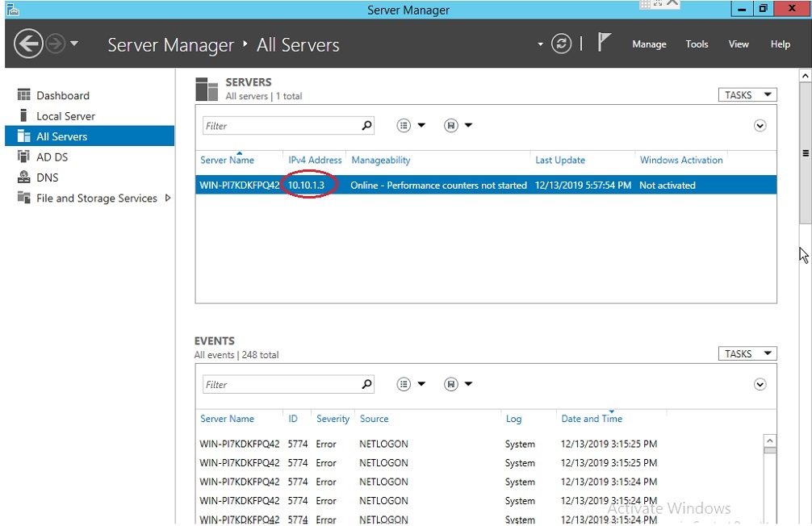Open DNS in the sidebar
Viewport: 812px width, 526px height.
pyautogui.click(x=90, y=177)
